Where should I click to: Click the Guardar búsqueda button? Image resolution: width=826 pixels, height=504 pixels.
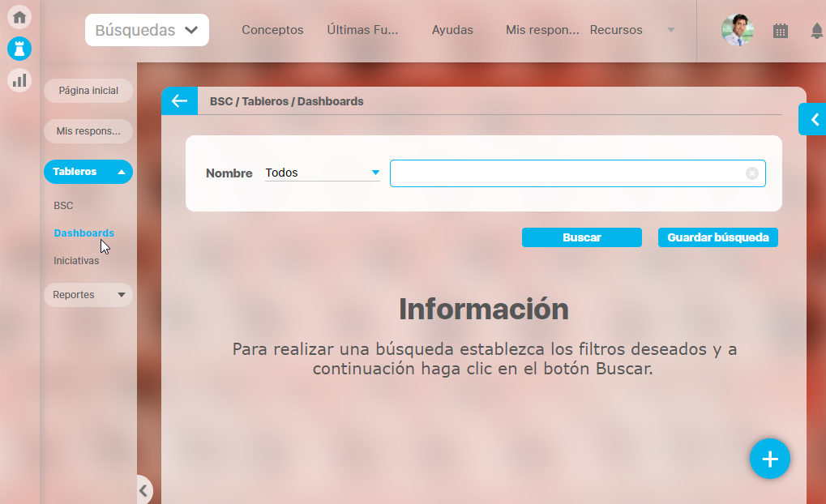(x=718, y=237)
